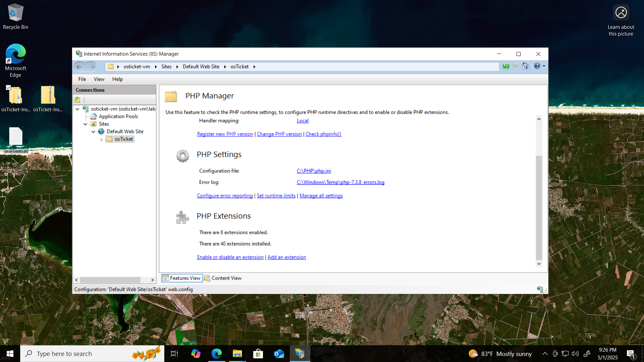Open File Explorer from the taskbar
This screenshot has height=362, width=644.
(x=237, y=354)
